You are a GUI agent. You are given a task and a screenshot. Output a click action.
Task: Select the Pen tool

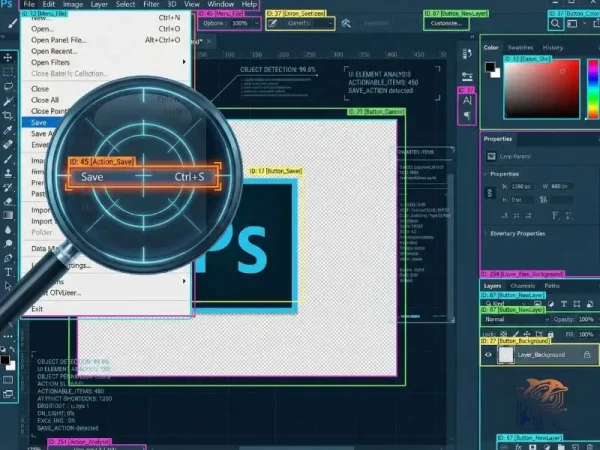8,258
